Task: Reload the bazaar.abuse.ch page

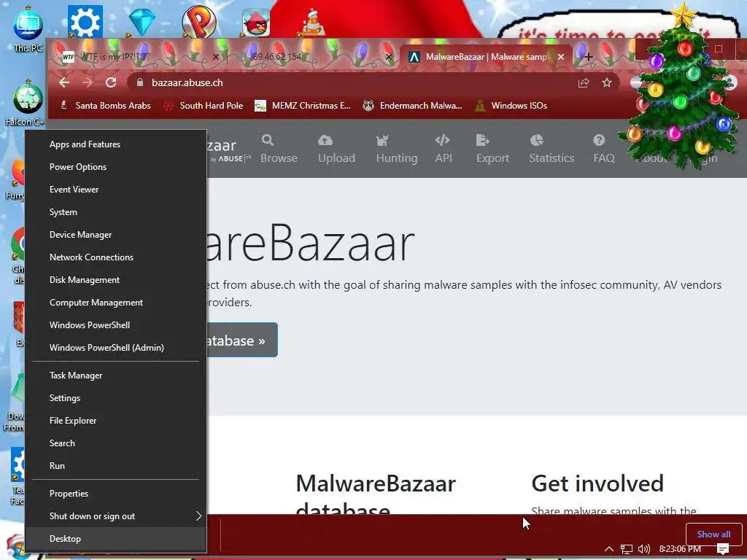Action: tap(111, 82)
